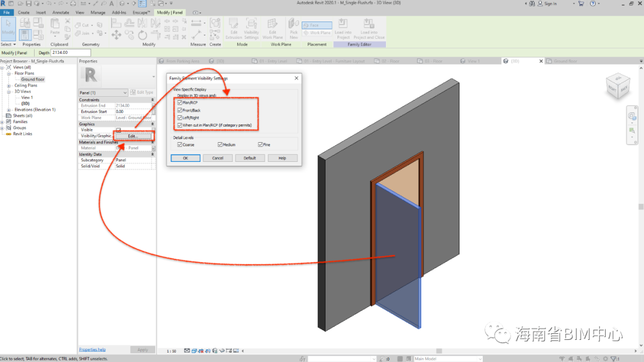This screenshot has width=644, height=362.
Task: Switch to the Manage ribbon tab
Action: [x=98, y=12]
